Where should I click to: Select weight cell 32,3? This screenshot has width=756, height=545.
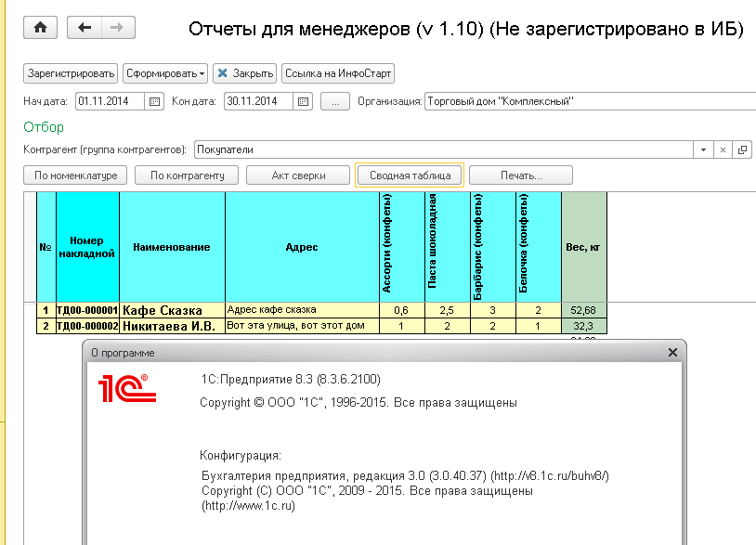pos(583,326)
